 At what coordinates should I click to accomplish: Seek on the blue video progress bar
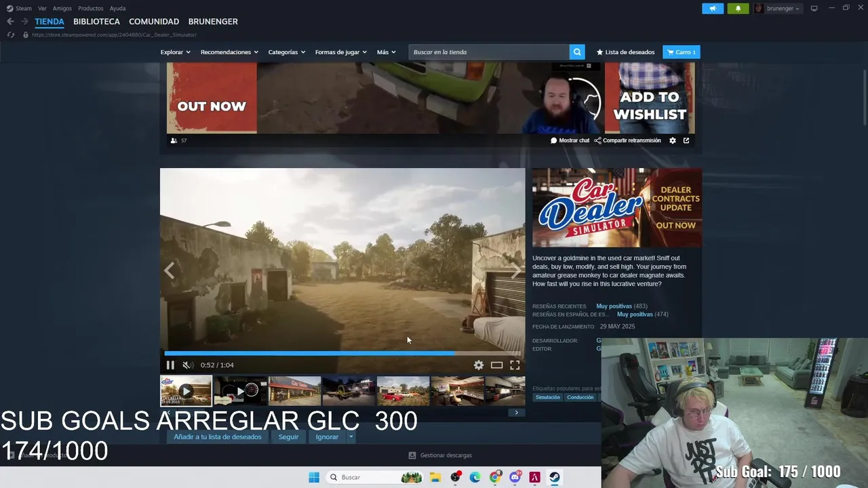coord(342,353)
